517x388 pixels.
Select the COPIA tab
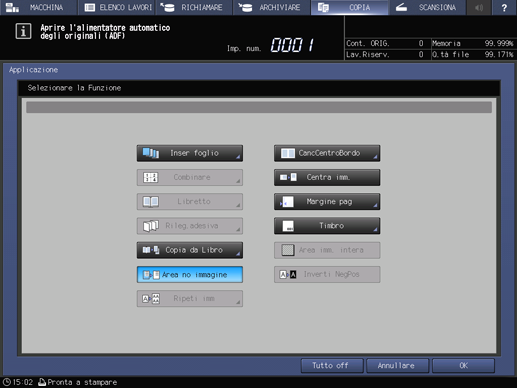tap(349, 7)
